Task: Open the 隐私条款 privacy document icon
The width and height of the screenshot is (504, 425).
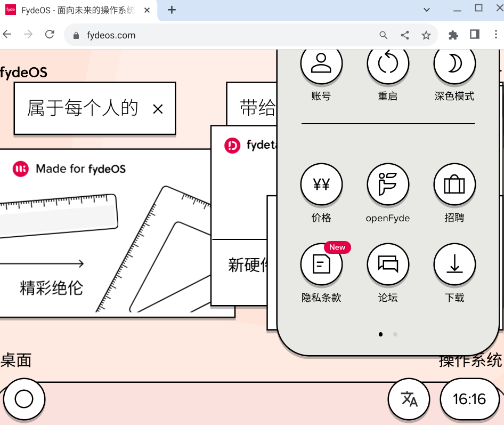Action: [321, 264]
